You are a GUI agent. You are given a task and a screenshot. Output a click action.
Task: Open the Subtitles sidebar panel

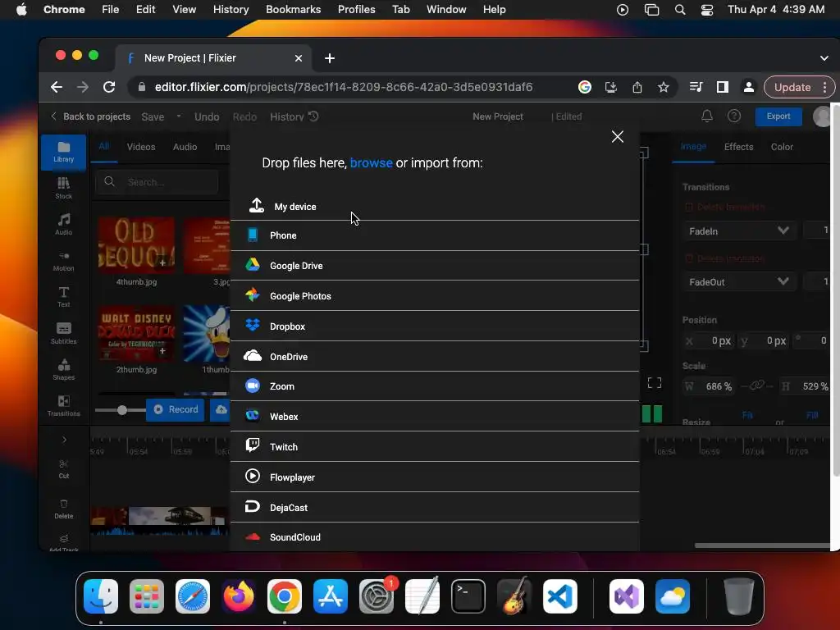tap(63, 333)
